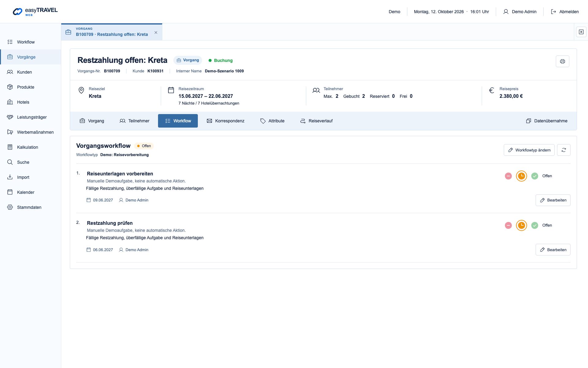
Task: Set Reiseunterlagen vorbereiten to orange clock status
Action: pos(521,176)
